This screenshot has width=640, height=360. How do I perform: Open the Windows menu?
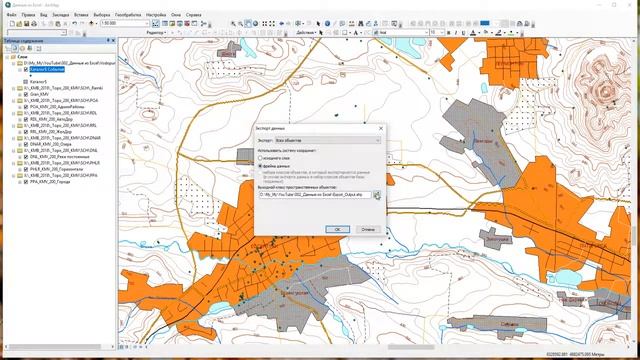(x=176, y=15)
